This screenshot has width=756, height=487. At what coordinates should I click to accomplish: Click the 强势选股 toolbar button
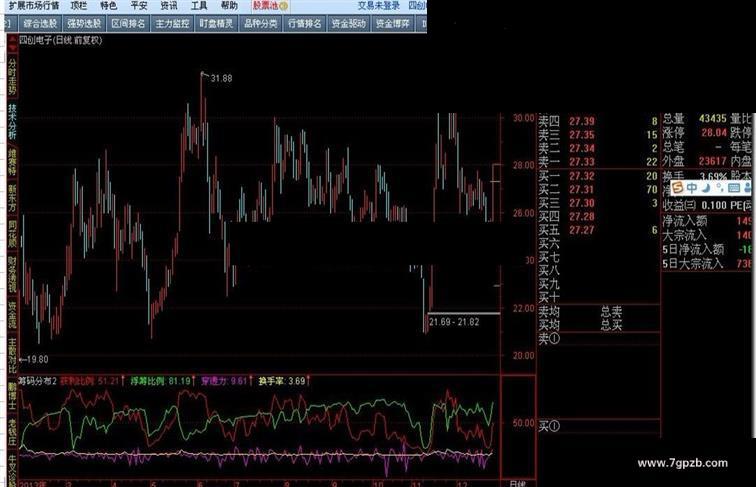click(84, 23)
